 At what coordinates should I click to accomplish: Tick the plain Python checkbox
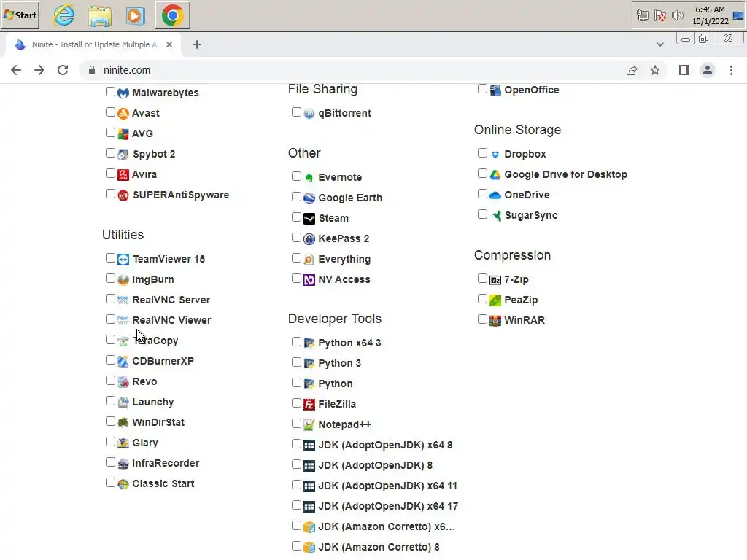click(x=296, y=383)
